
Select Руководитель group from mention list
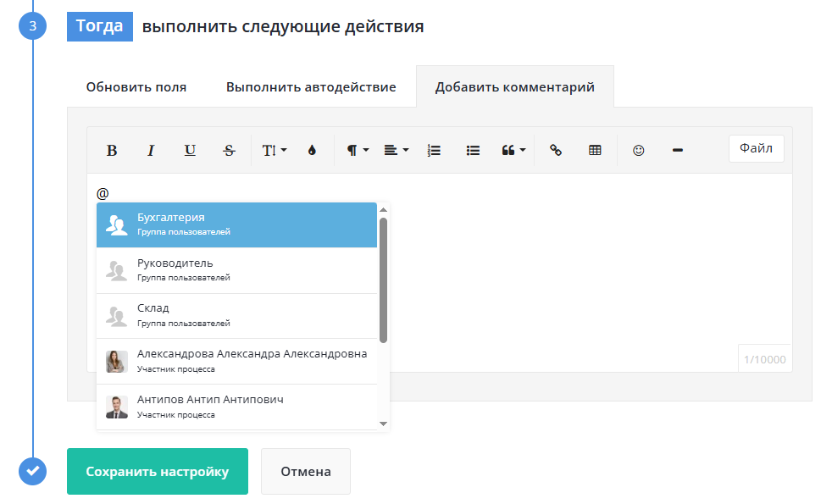pyautogui.click(x=237, y=269)
